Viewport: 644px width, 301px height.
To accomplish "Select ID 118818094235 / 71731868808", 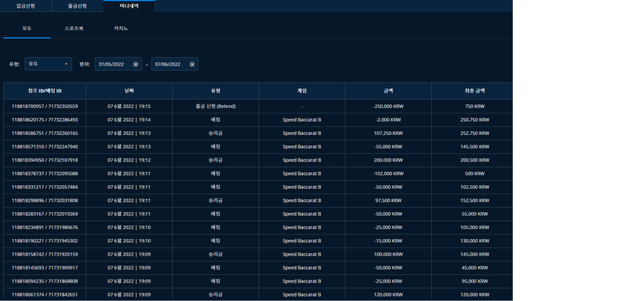I will [45, 281].
